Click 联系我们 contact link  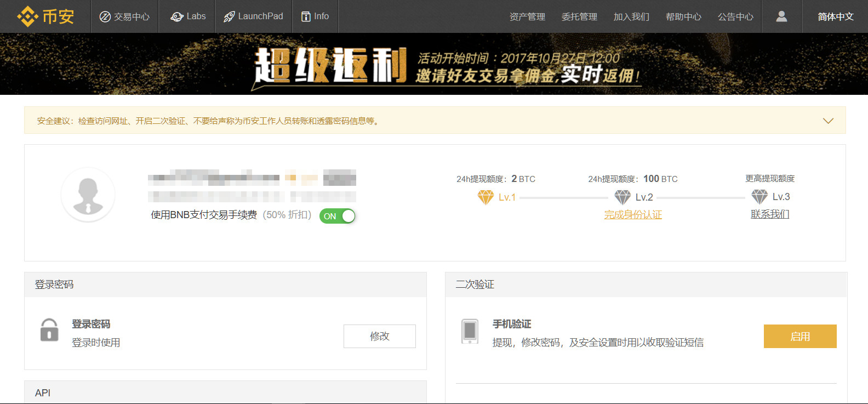(x=770, y=214)
